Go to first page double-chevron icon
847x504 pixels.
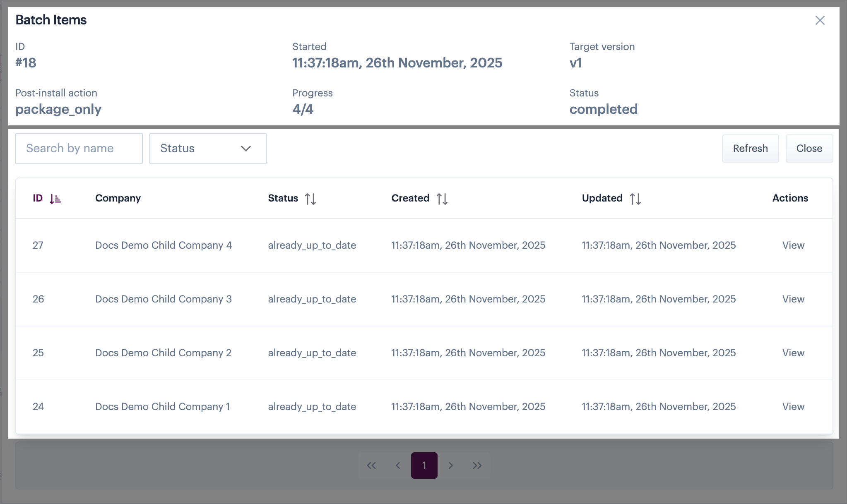pos(371,466)
